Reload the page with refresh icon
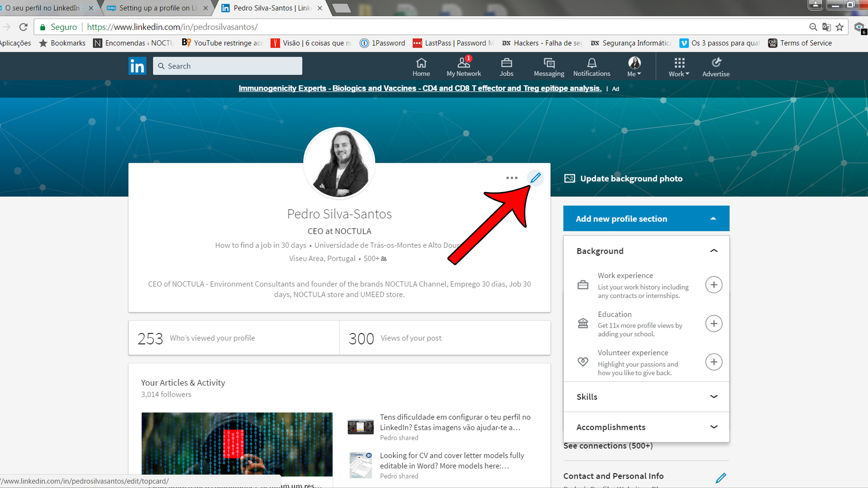This screenshot has width=868, height=488. (x=24, y=27)
